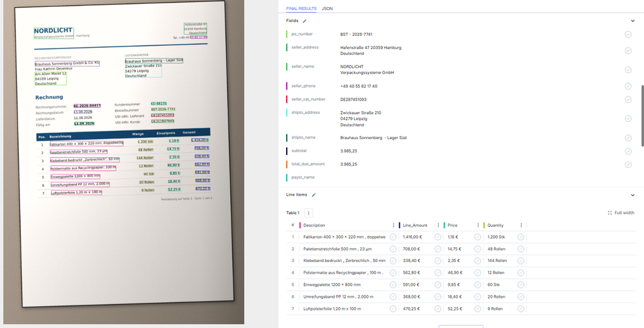Verify the 591,00 € line amount check icon

[x=438, y=285]
